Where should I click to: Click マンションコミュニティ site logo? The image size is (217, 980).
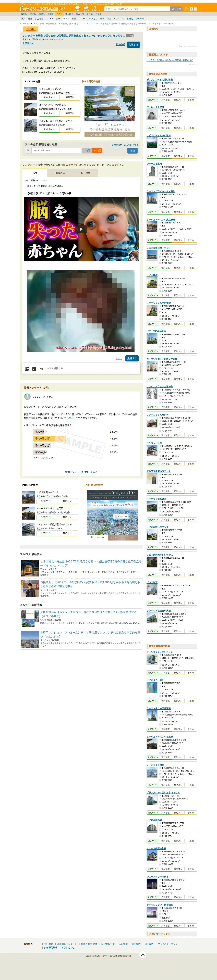click(x=43, y=9)
